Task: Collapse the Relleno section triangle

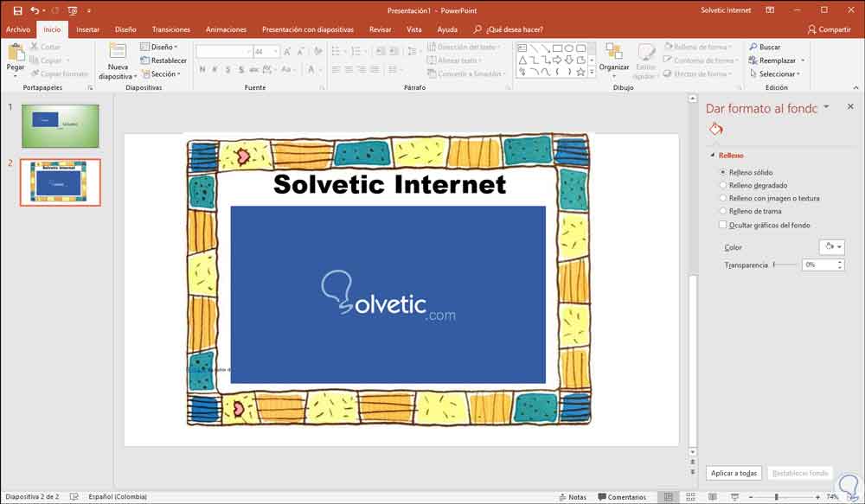Action: click(x=712, y=156)
